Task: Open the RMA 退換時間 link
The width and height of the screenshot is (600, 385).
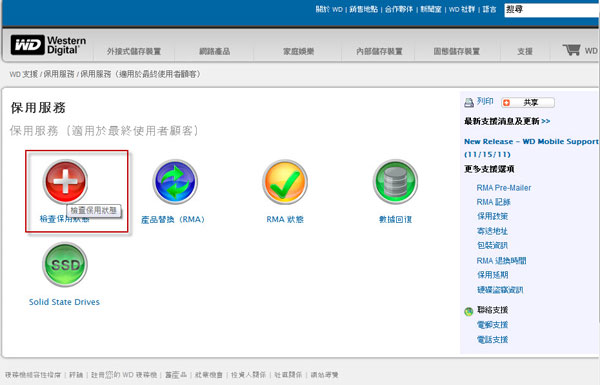Action: 501,261
